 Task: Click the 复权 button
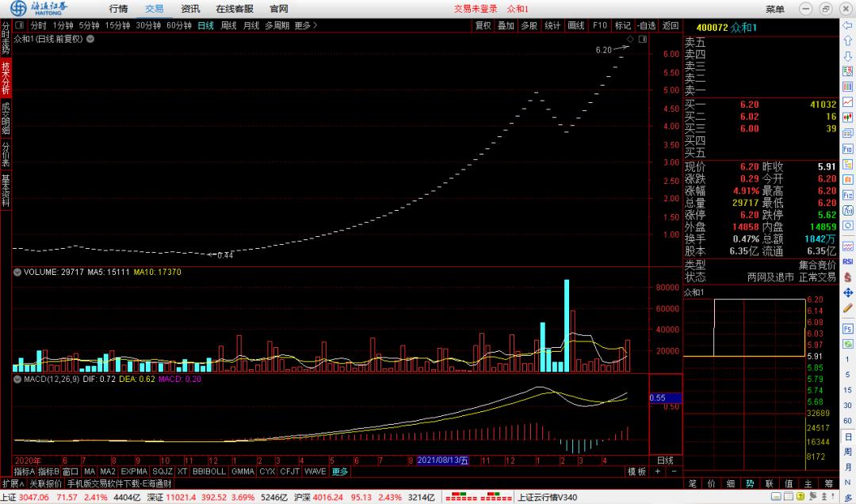[483, 25]
